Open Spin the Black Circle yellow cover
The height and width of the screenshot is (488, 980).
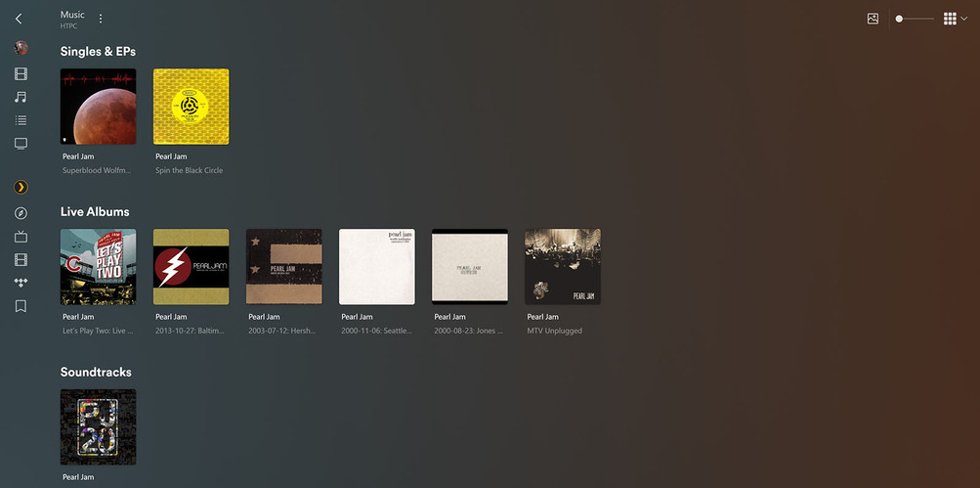tap(192, 107)
